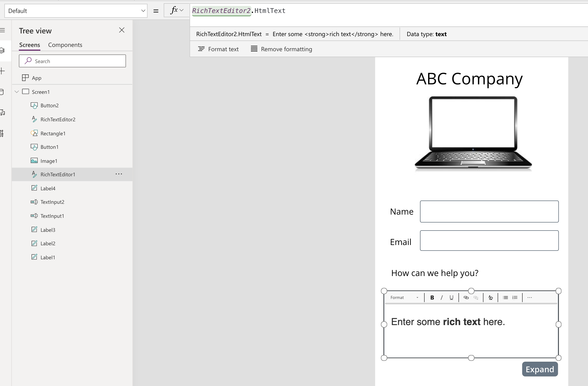The height and width of the screenshot is (386, 588).
Task: Toggle italic formatting in the rich text editor
Action: 441,298
